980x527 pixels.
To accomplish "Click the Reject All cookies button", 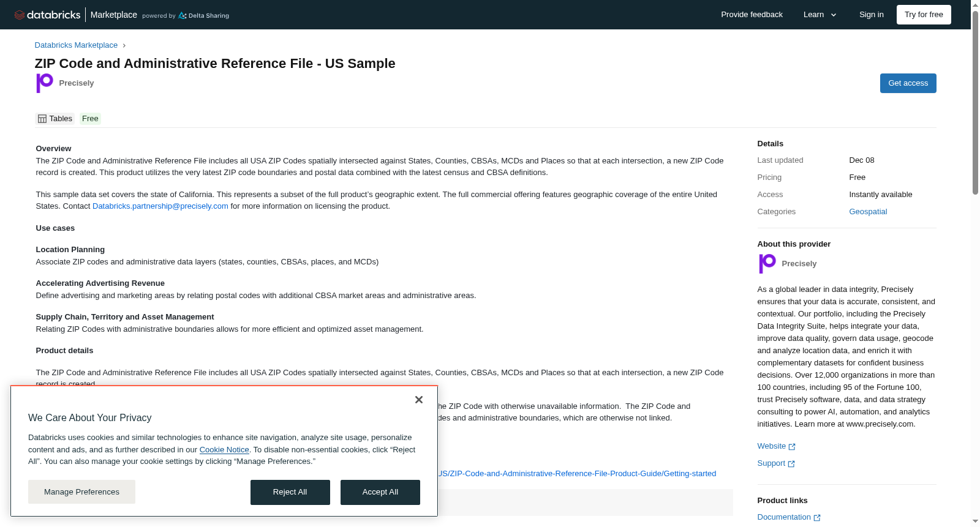I will point(290,493).
